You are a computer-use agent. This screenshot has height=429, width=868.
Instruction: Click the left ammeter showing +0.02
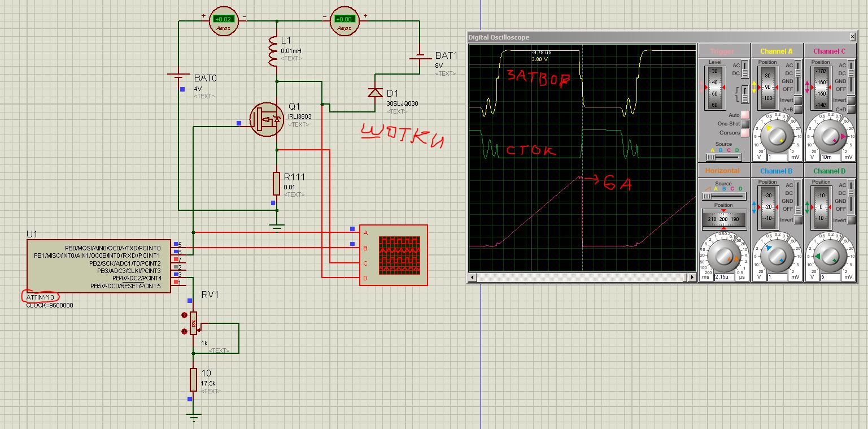(224, 21)
